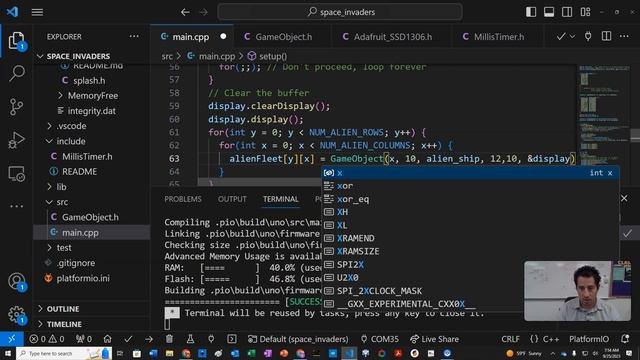The height and width of the screenshot is (360, 640).
Task: Click the PlatformIO build checkmark in editor toolbar
Action: (x=561, y=37)
